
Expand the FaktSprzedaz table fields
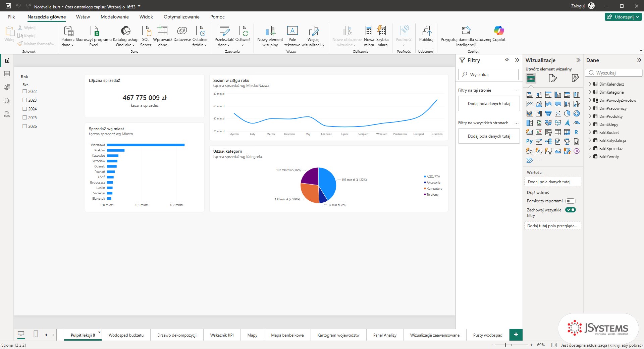[x=590, y=148]
